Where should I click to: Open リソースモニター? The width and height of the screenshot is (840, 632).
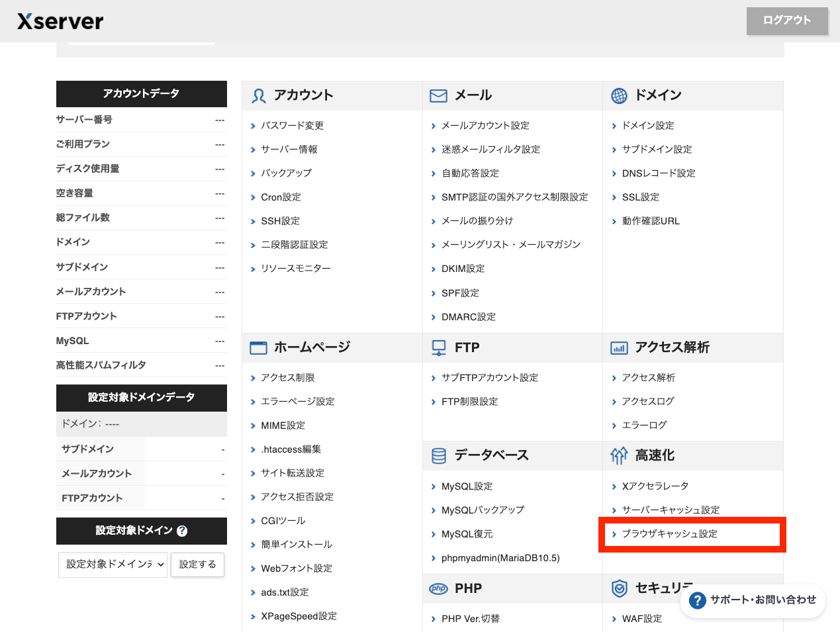[295, 269]
